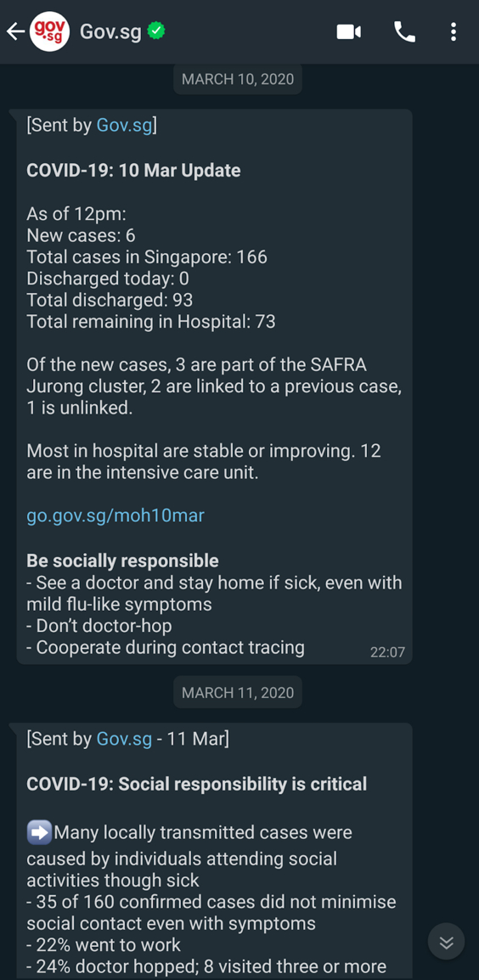Tap the 22:07 message timestamp

click(388, 652)
